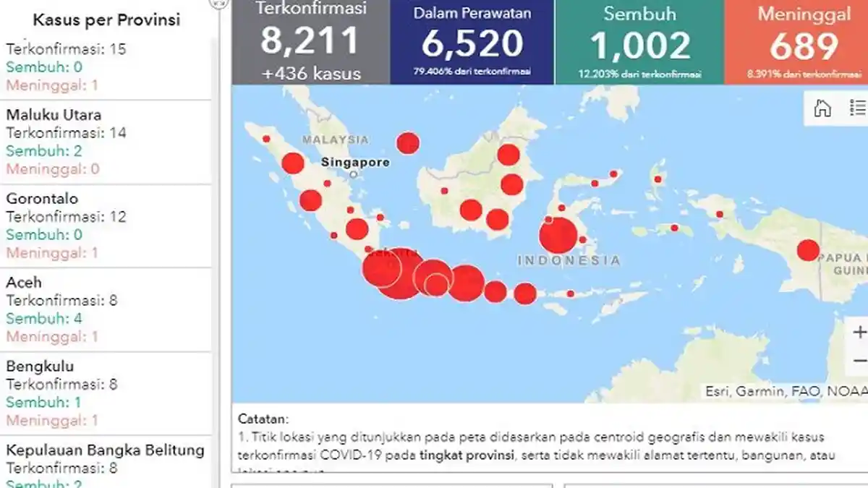868x488 pixels.
Task: Select the Aceh province entry
Action: tap(106, 309)
